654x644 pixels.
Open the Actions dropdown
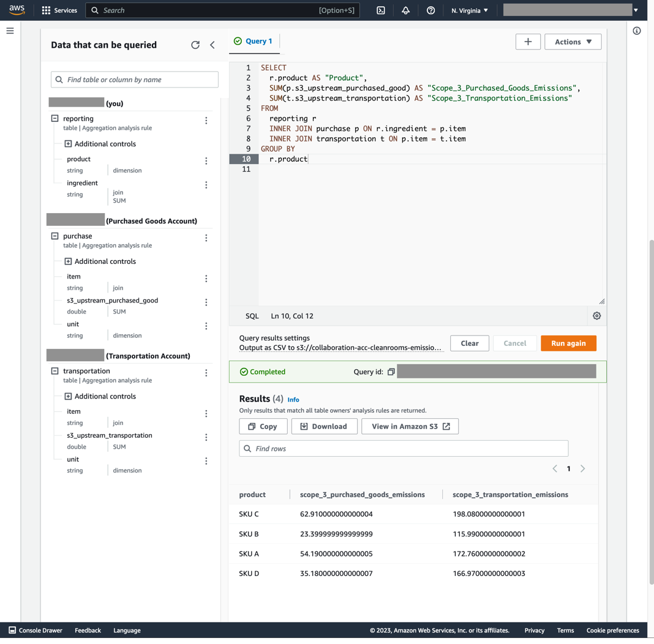(x=573, y=42)
